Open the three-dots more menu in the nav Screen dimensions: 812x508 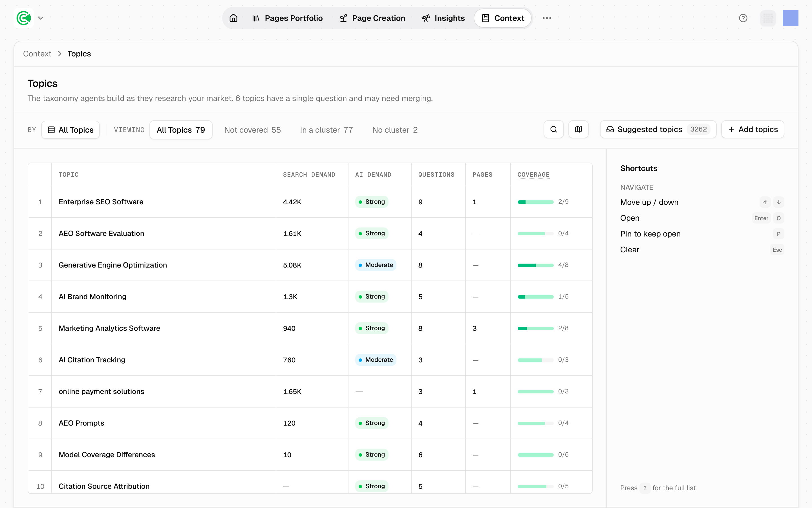[547, 18]
